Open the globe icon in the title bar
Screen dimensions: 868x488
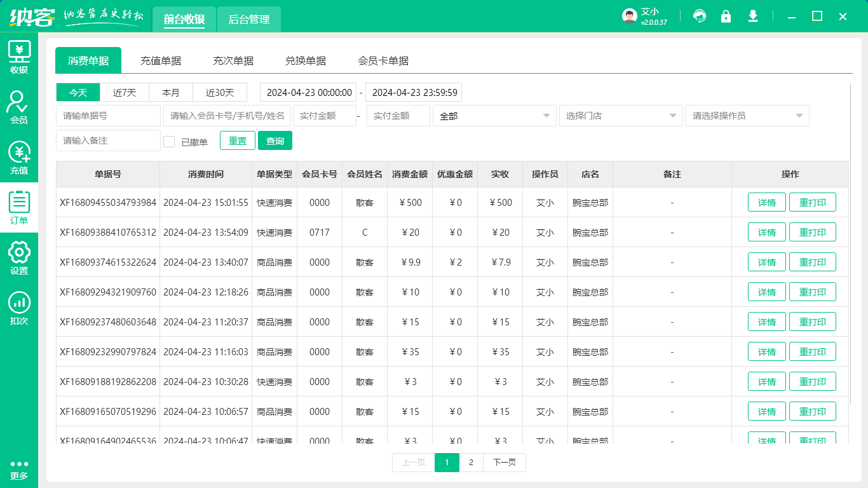(x=700, y=16)
